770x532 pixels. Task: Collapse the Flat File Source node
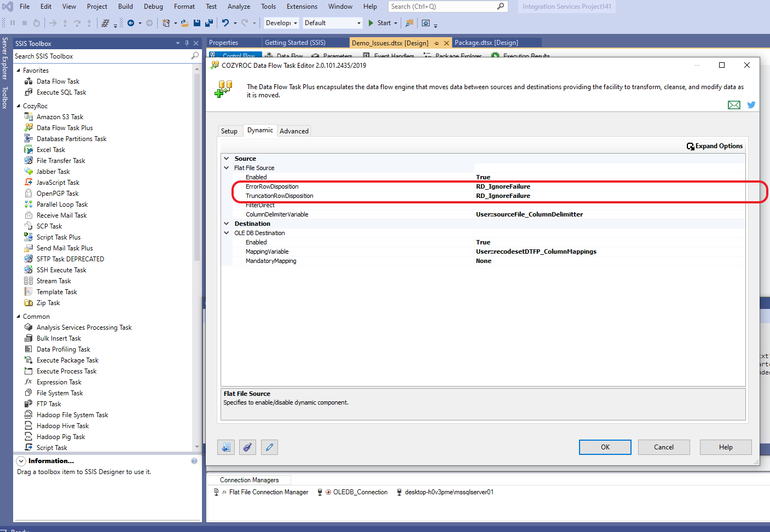coord(227,168)
